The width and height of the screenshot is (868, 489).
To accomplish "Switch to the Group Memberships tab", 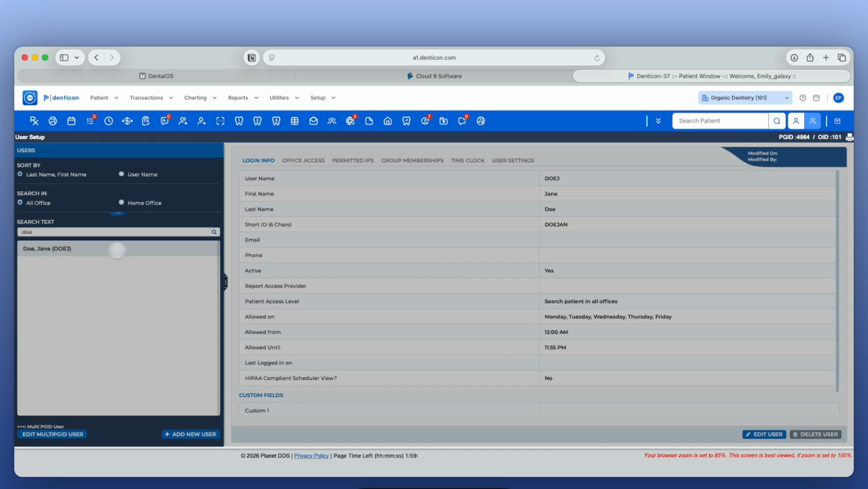I will (412, 161).
